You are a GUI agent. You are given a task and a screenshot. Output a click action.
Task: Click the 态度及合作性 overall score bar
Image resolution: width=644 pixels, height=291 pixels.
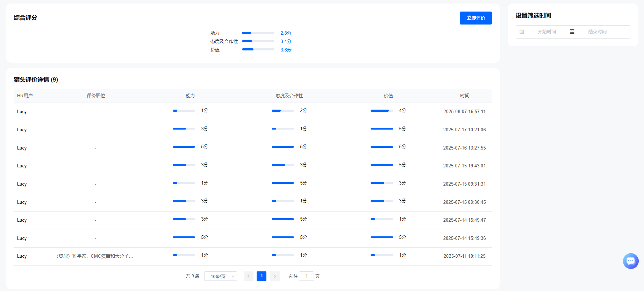[258, 41]
